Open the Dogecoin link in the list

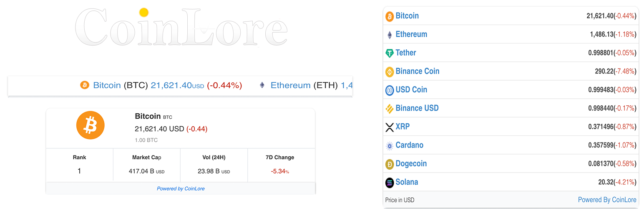pos(411,164)
